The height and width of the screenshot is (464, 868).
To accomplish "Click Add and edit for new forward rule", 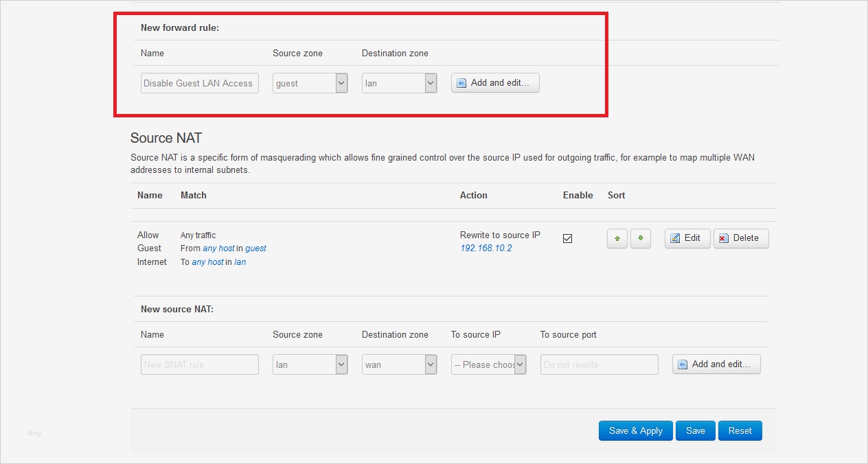I will pos(495,83).
